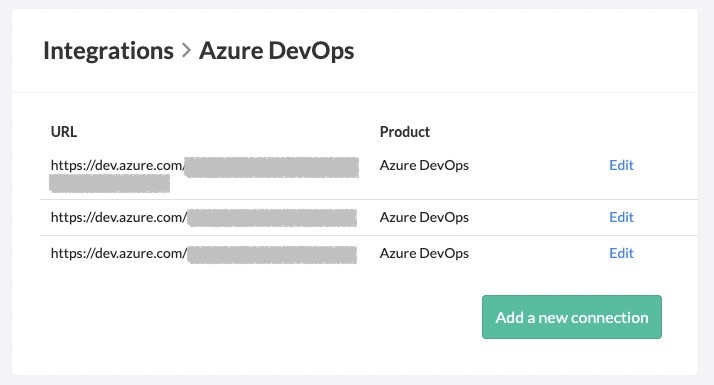Click Azure DevOps product in third row

pyautogui.click(x=424, y=253)
